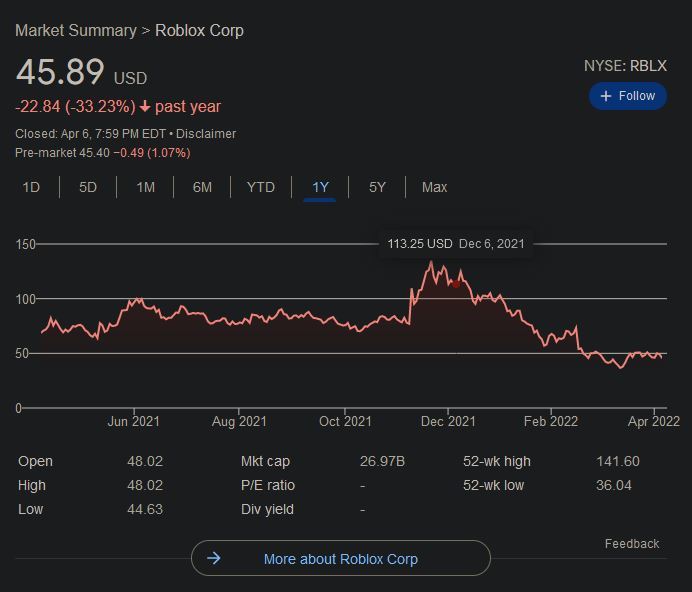Switch to the 5Y chart range
Viewport: 692px width, 592px height.
tap(377, 187)
